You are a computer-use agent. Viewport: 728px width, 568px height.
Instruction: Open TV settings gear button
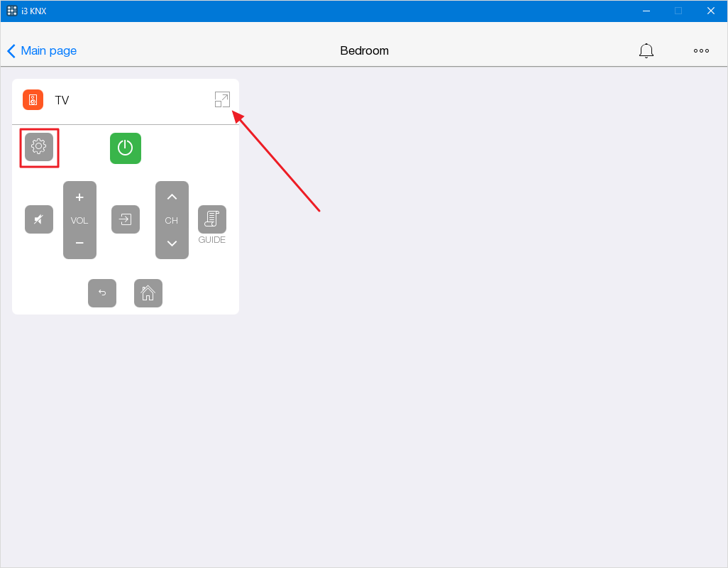(39, 147)
